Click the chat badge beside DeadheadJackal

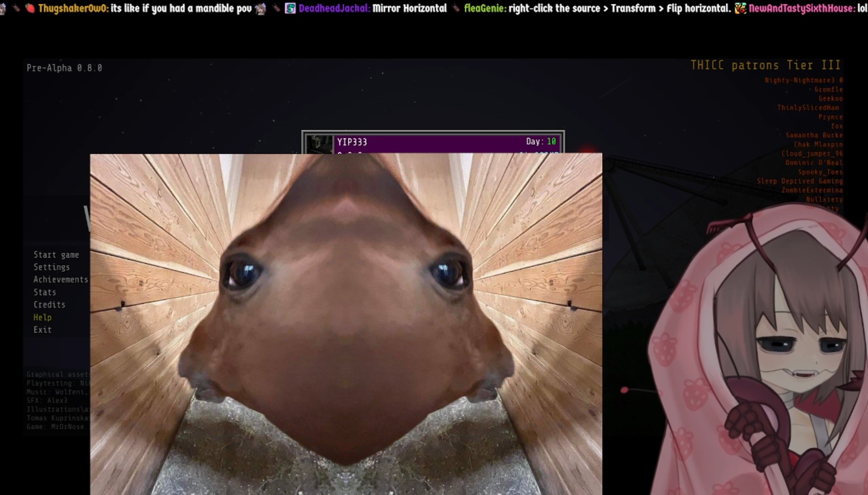pyautogui.click(x=290, y=8)
